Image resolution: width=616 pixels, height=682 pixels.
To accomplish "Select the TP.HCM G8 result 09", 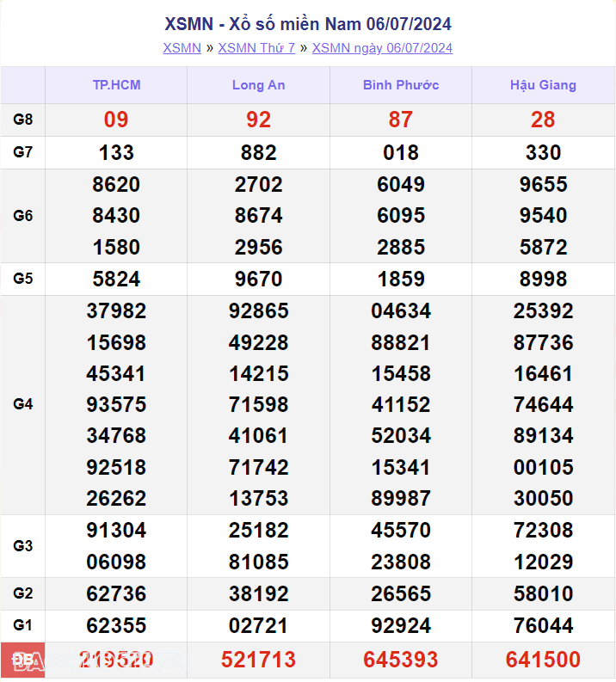I will [116, 120].
